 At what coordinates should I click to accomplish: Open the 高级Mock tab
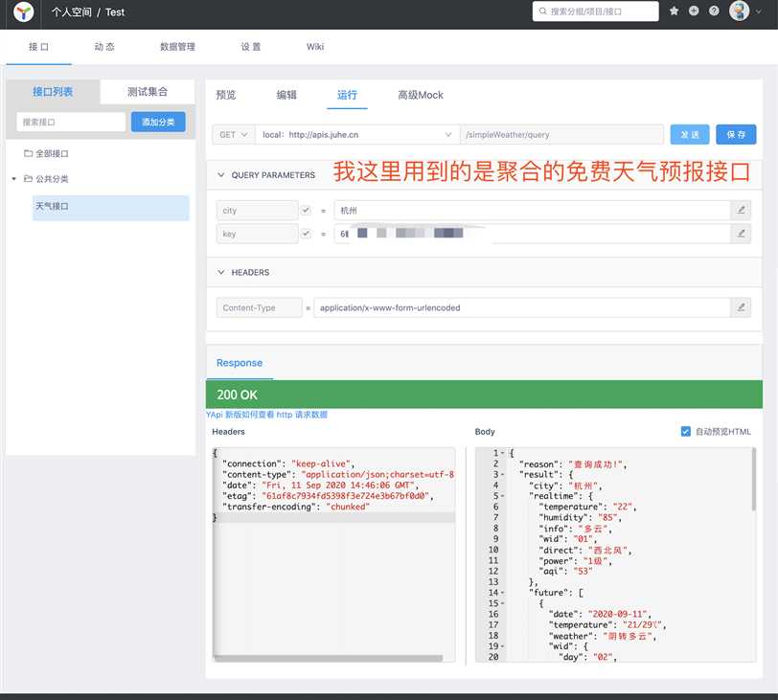click(421, 95)
